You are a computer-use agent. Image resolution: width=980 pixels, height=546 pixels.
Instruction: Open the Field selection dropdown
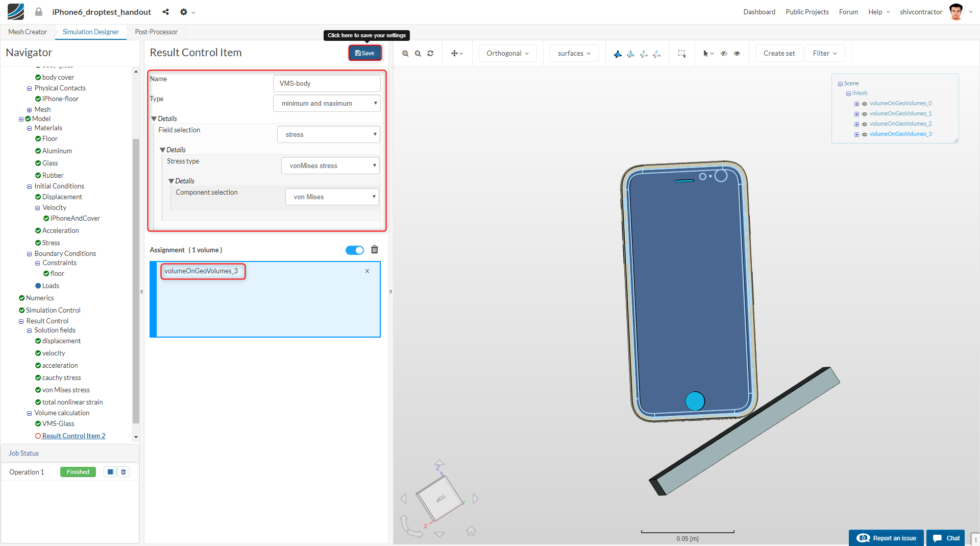point(329,134)
